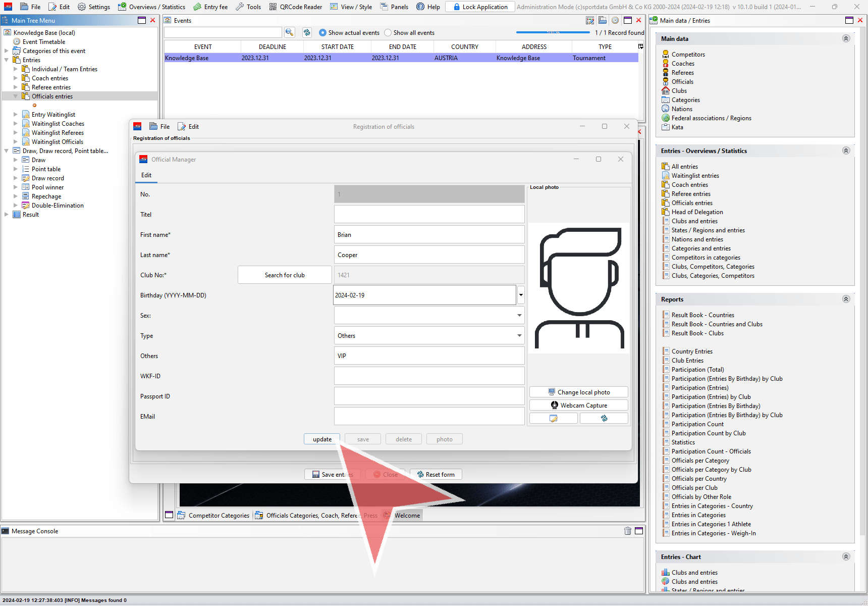Click the Reset form button

point(436,474)
